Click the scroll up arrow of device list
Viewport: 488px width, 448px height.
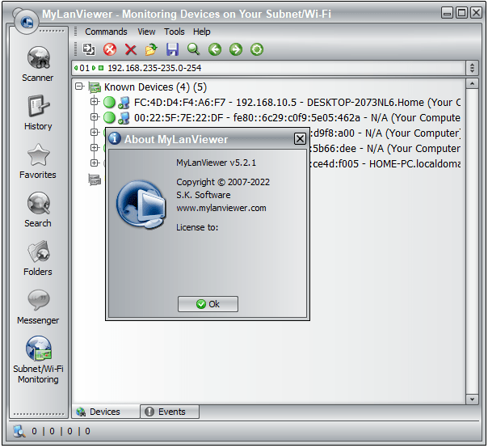(472, 83)
